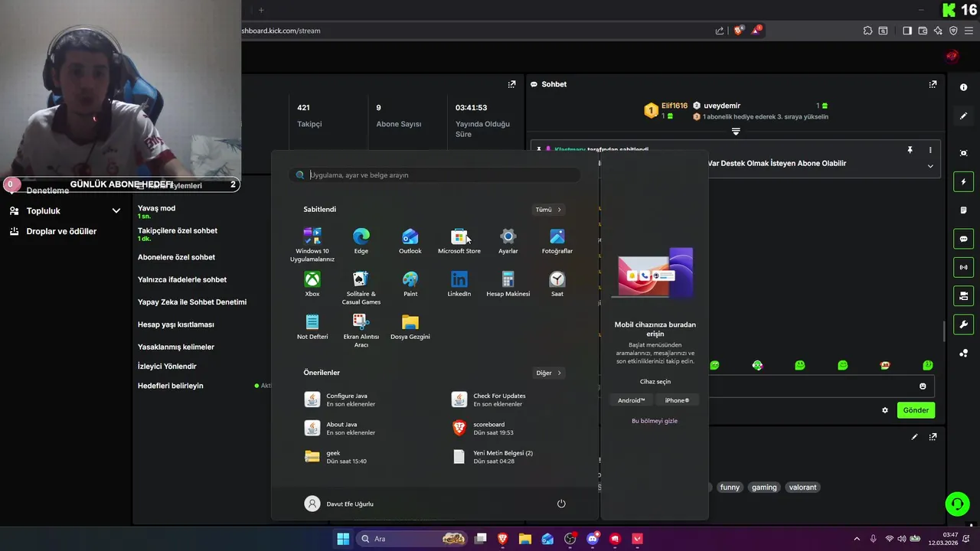The image size is (980, 551).
Task: Open Hesap Makinesi calculator
Action: pyautogui.click(x=508, y=284)
